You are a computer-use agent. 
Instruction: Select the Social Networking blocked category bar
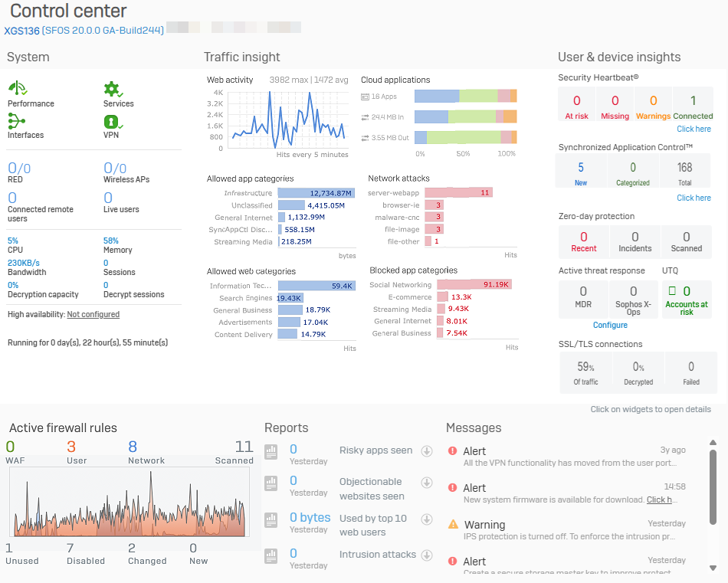tap(474, 285)
